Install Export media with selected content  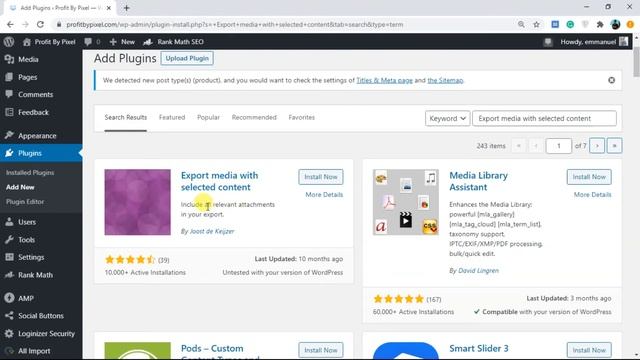pos(321,177)
